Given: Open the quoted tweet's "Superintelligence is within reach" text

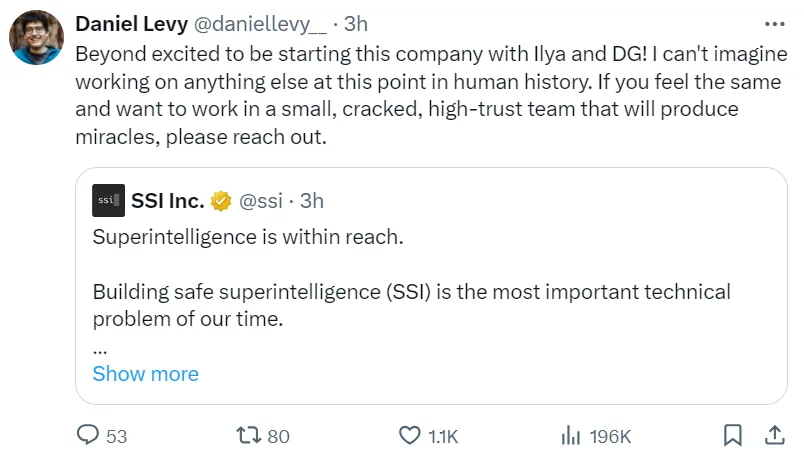Looking at the screenshot, I should point(247,237).
